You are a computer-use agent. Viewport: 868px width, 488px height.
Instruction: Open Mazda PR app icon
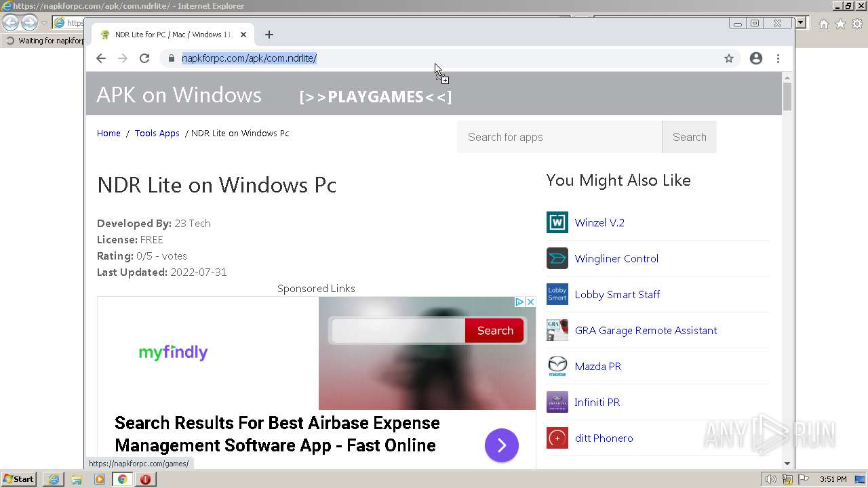point(557,366)
